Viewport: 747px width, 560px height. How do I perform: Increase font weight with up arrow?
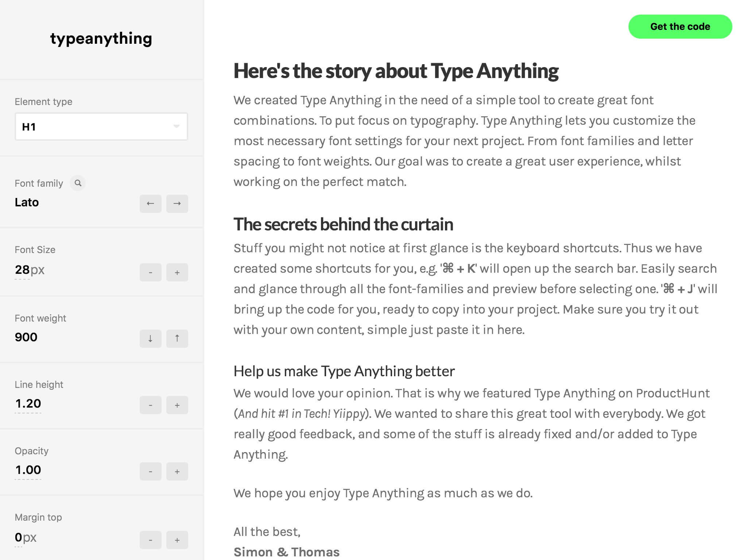pyautogui.click(x=177, y=339)
